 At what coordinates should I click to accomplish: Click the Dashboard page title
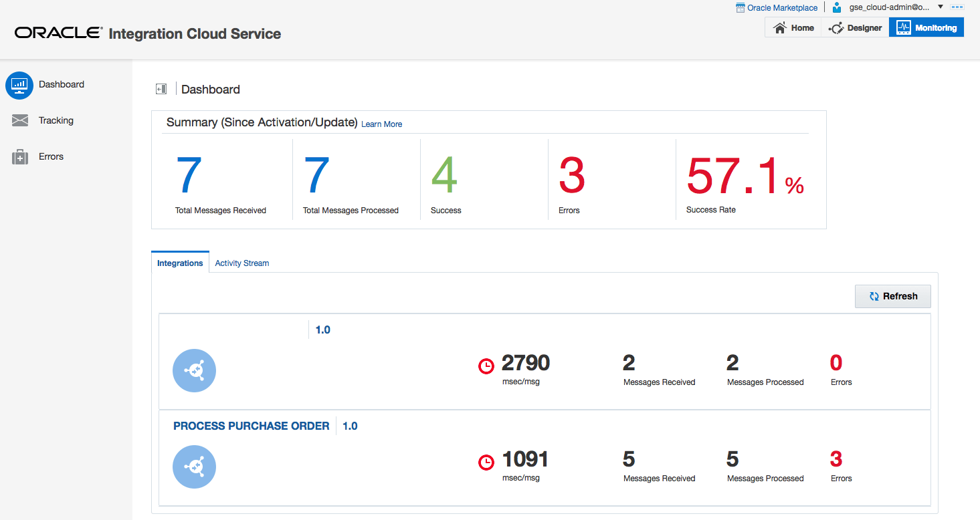tap(211, 90)
